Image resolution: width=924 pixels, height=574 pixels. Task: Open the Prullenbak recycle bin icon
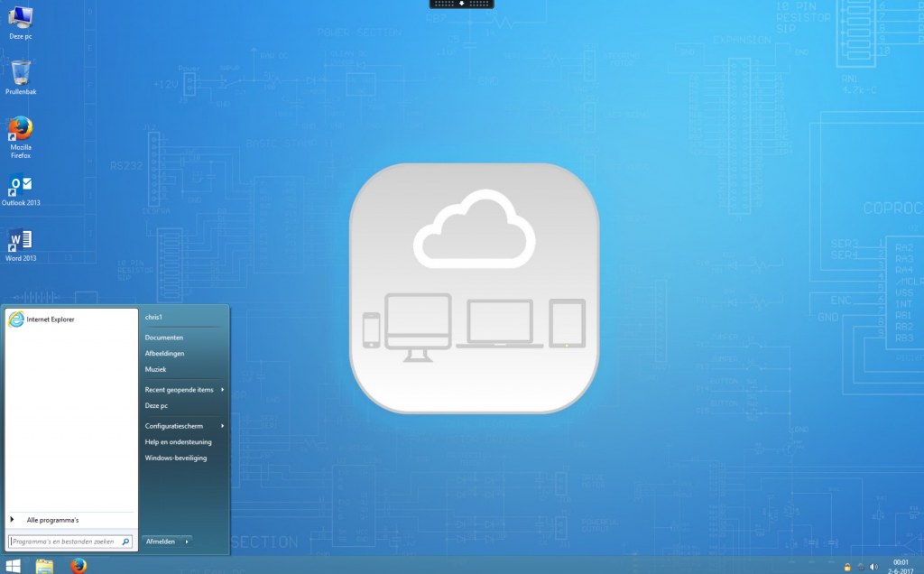click(x=20, y=74)
